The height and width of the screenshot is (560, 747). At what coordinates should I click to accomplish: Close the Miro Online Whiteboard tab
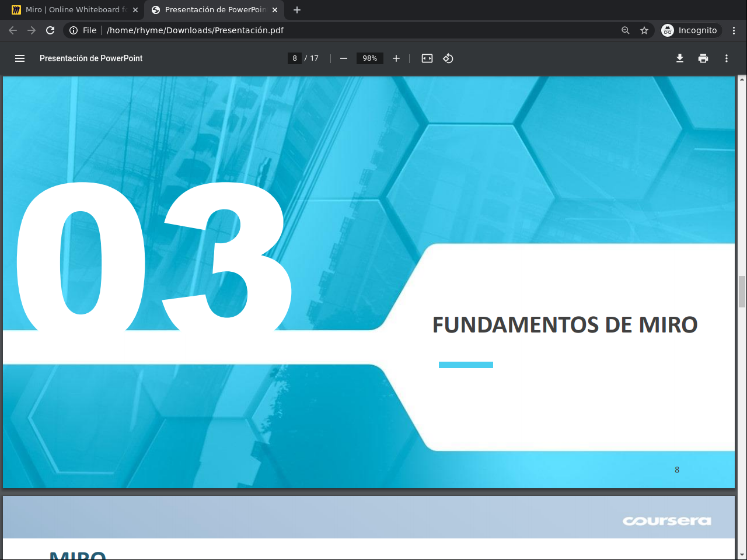tap(135, 10)
